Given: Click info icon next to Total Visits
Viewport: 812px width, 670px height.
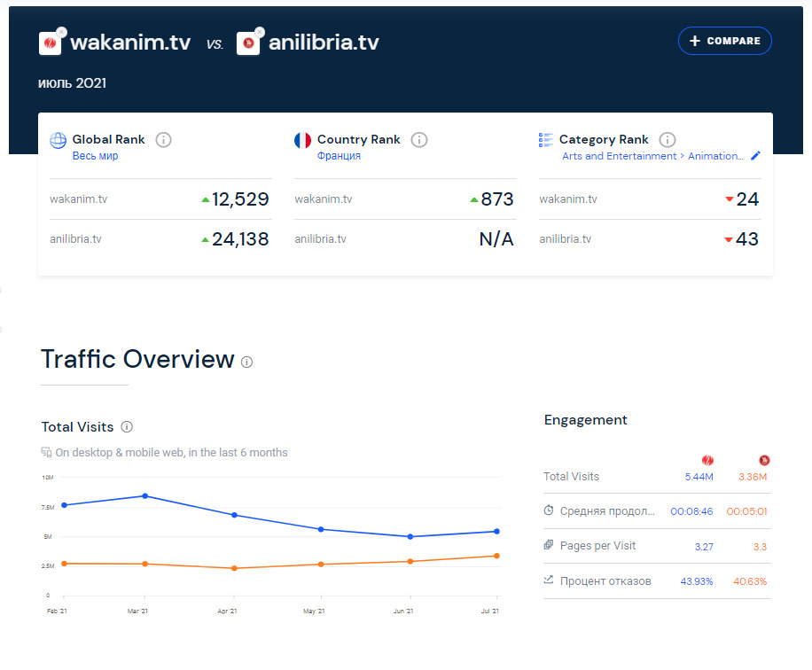Looking at the screenshot, I should 127,427.
